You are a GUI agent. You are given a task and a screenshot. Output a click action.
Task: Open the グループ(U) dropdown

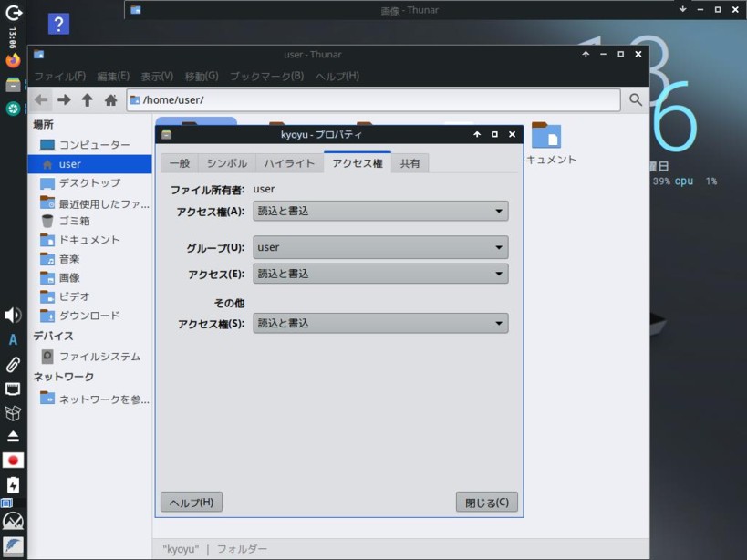point(380,247)
